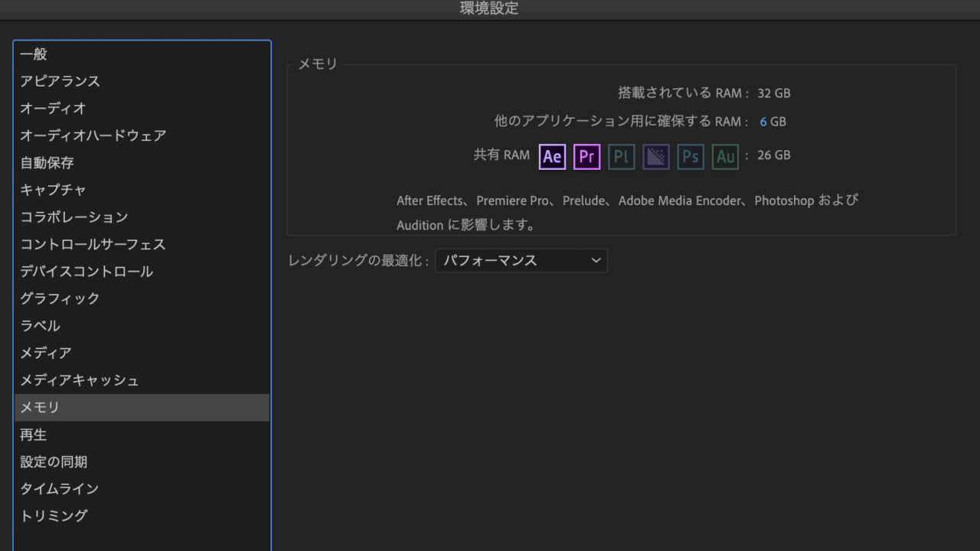Click the 環境設定 window title
980x551 pixels.
tap(489, 8)
